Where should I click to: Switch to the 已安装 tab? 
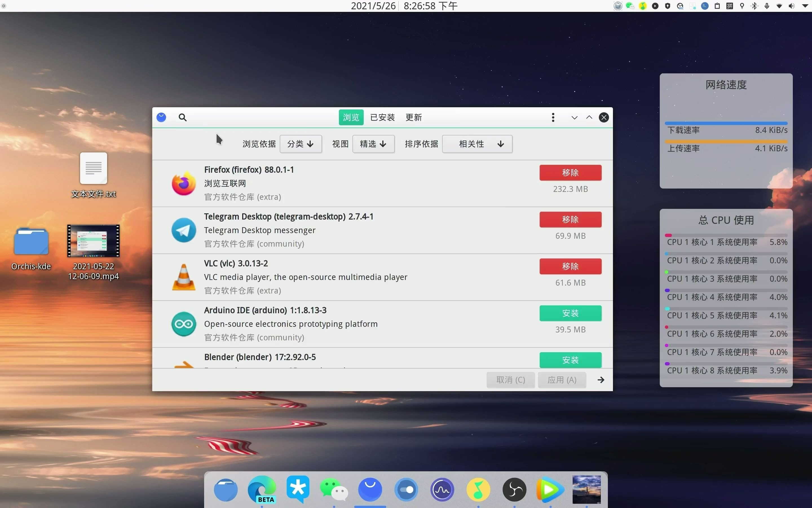click(x=382, y=117)
